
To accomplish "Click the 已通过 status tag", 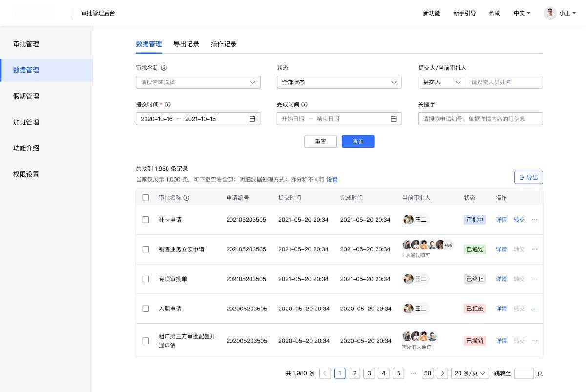I will point(475,249).
